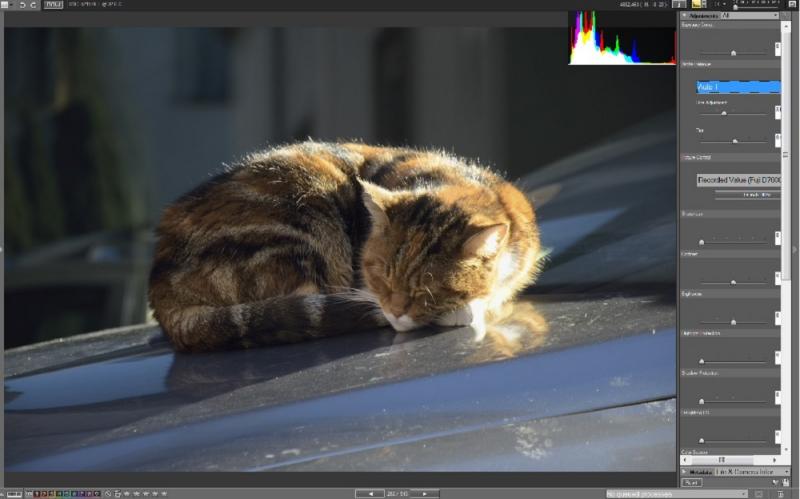Screen dimensions: 800x499
Task: Click the Tint value field
Action: [778, 140]
